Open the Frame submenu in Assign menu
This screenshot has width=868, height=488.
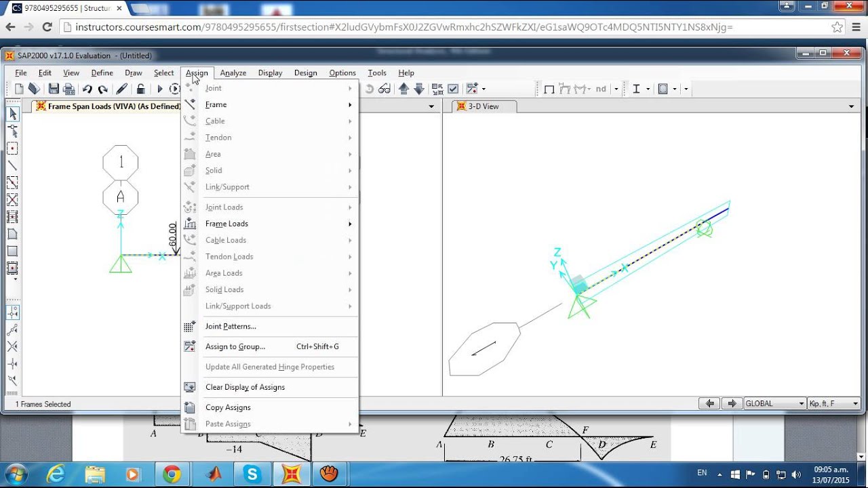(x=269, y=104)
